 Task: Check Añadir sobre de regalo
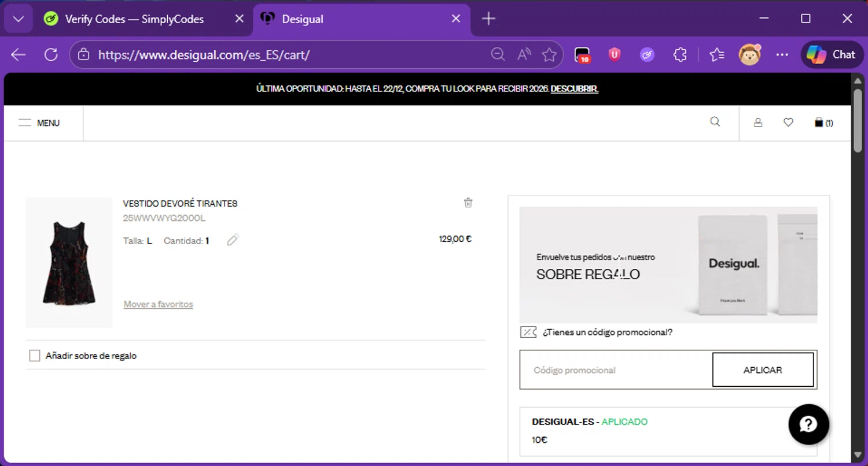point(35,356)
